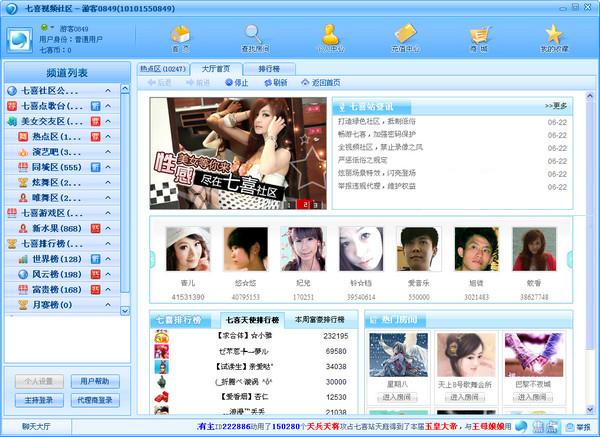Select the 七喜天使排行榜 tab
The height and width of the screenshot is (437, 600).
point(253,320)
